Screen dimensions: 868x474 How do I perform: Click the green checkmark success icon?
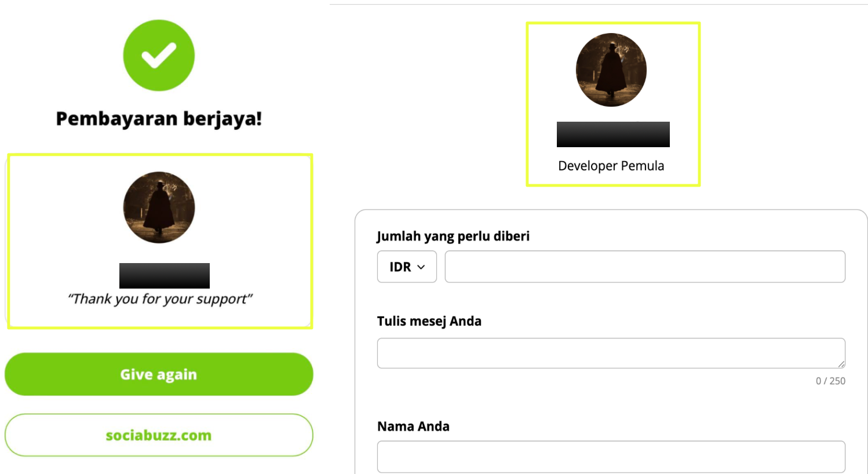click(159, 56)
